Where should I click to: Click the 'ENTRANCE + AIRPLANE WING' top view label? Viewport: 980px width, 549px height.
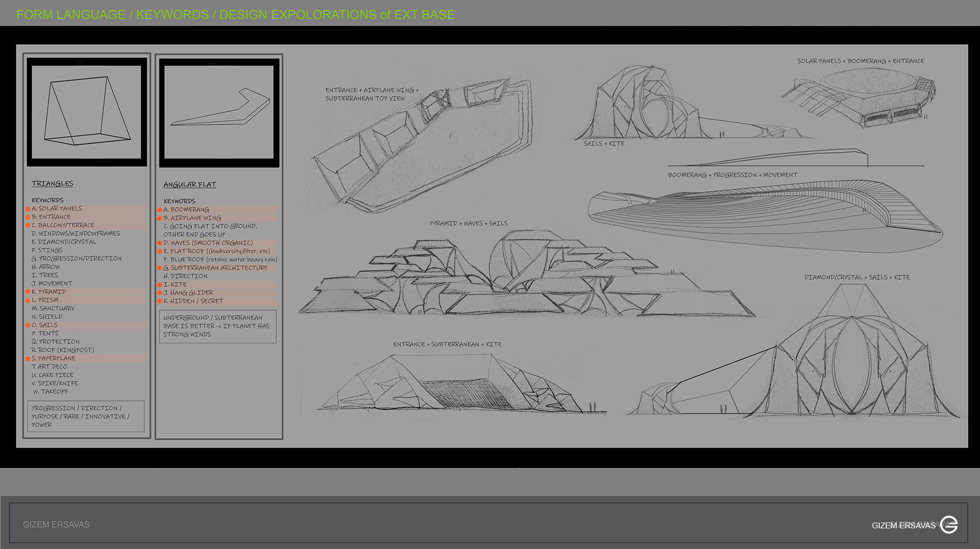(x=372, y=94)
